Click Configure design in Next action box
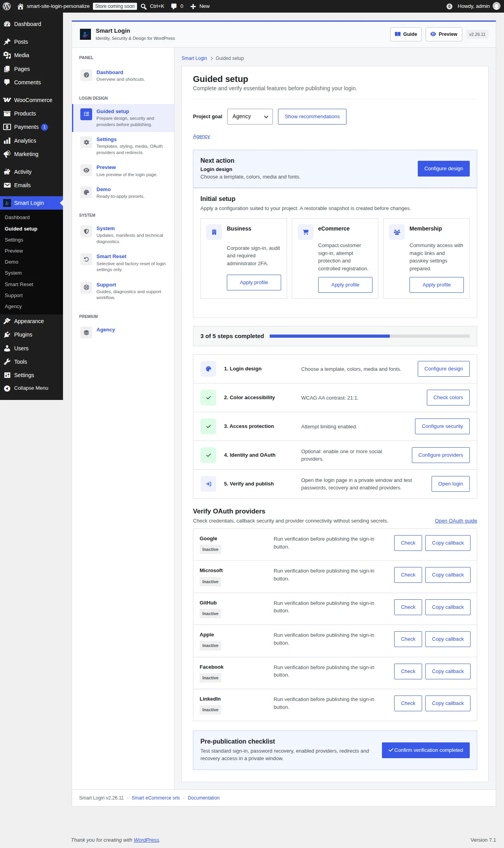504x848 pixels. (444, 169)
